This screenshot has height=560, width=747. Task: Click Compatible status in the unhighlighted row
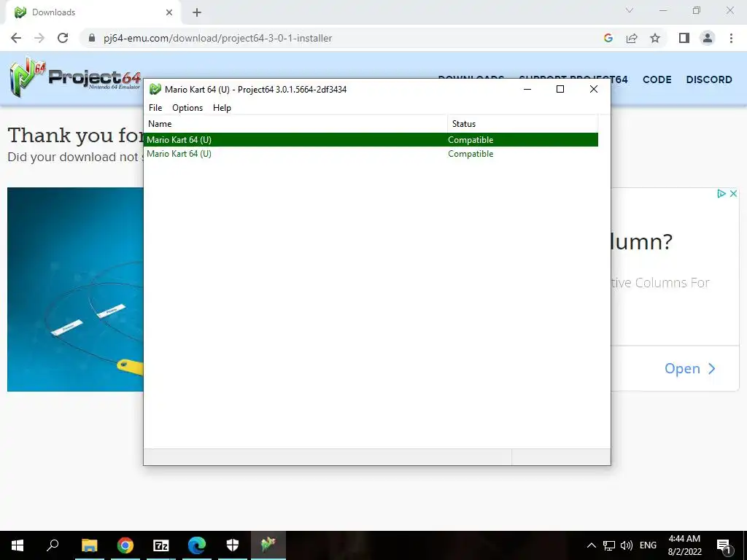[471, 153]
